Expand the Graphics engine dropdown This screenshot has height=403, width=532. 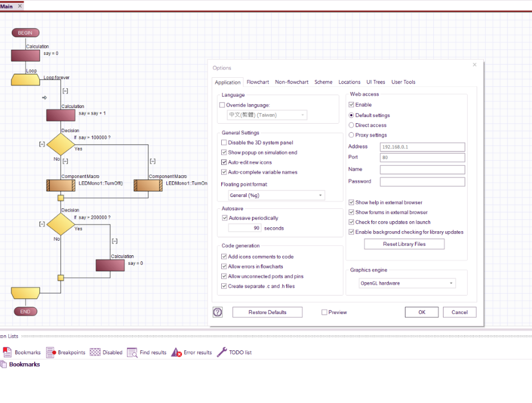pyautogui.click(x=407, y=283)
